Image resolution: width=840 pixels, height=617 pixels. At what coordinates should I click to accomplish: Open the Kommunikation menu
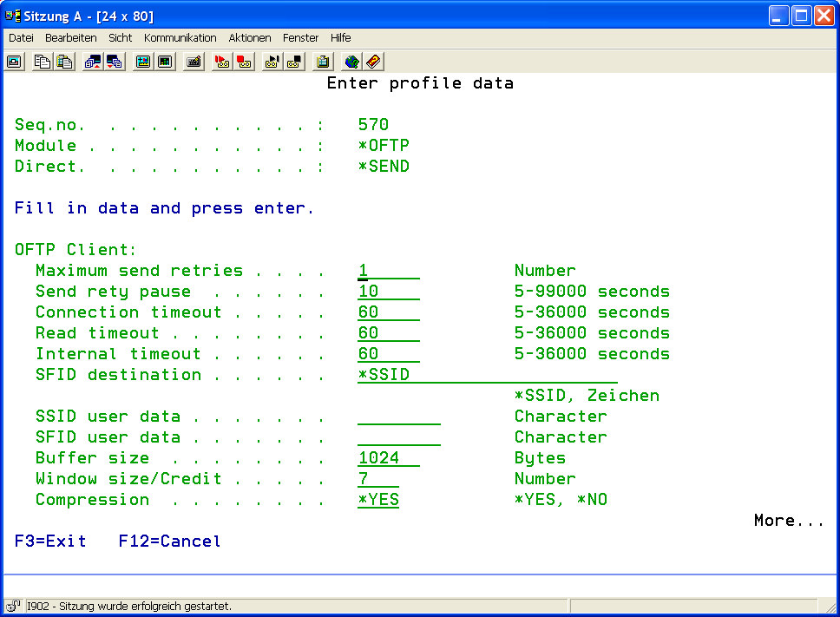tap(180, 38)
